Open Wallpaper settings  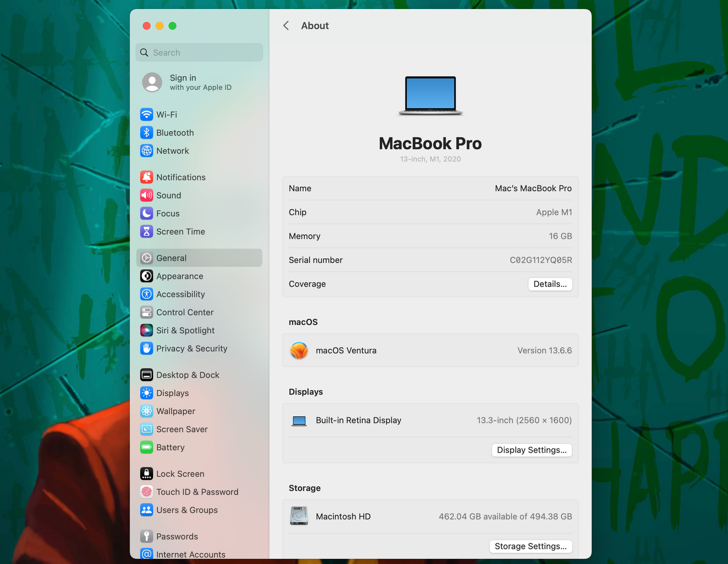click(x=175, y=411)
